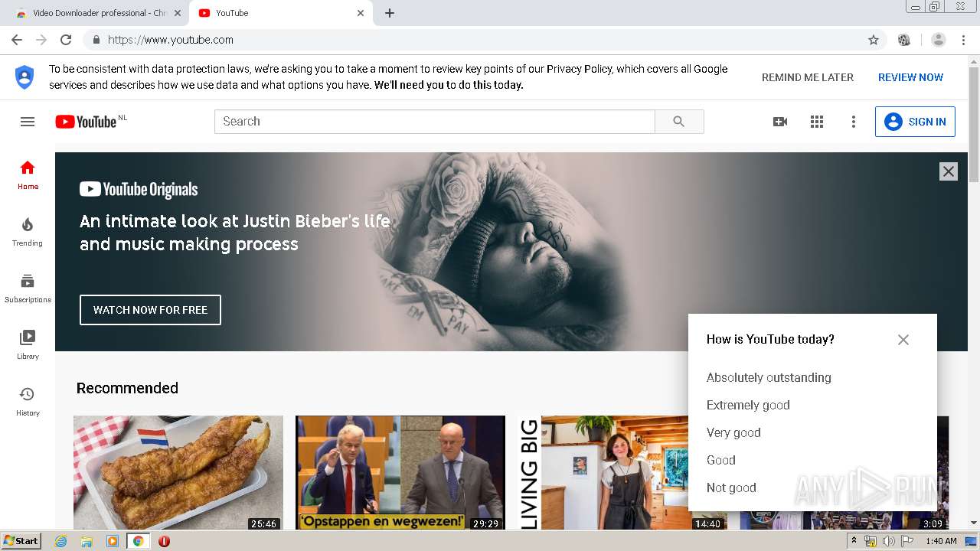Open the YouTube settings three-dot menu
Screen dimensions: 980x551
tap(854, 122)
